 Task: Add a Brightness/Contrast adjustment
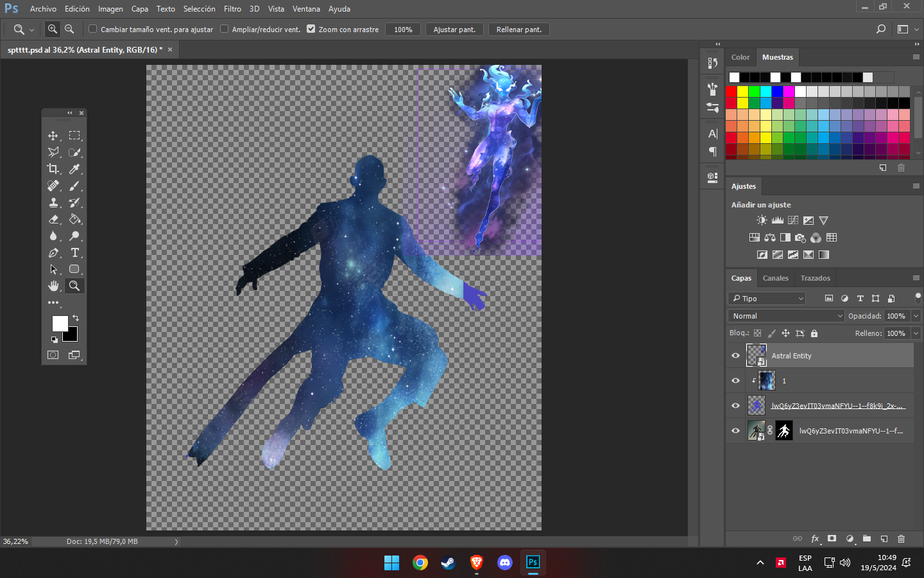762,220
